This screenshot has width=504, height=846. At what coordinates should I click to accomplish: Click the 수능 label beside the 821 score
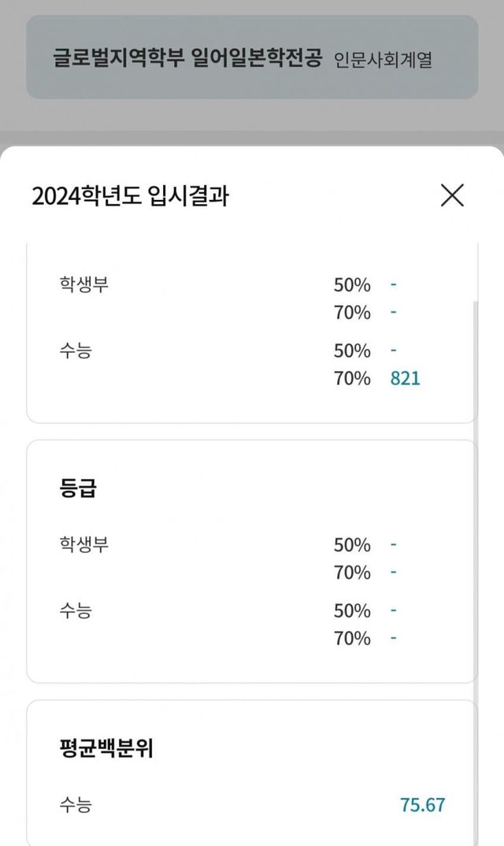coord(75,351)
